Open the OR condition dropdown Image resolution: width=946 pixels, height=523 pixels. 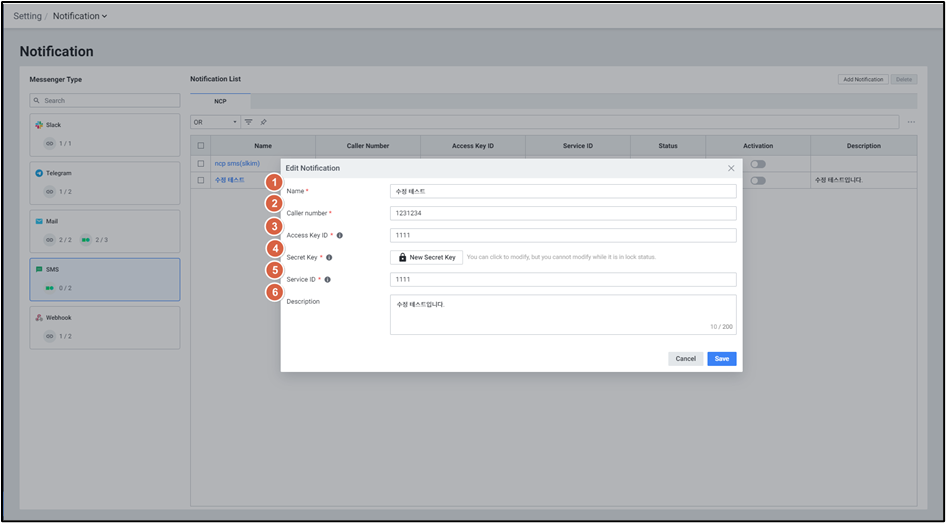tap(215, 122)
